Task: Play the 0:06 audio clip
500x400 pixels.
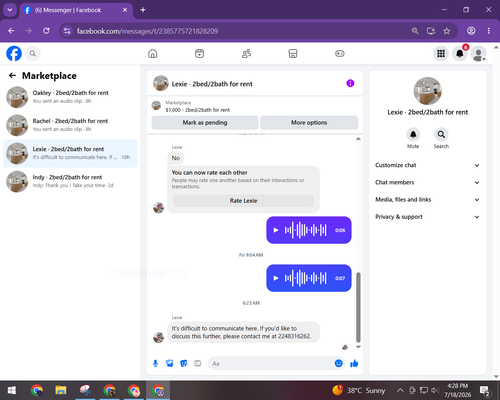Action: (x=276, y=230)
